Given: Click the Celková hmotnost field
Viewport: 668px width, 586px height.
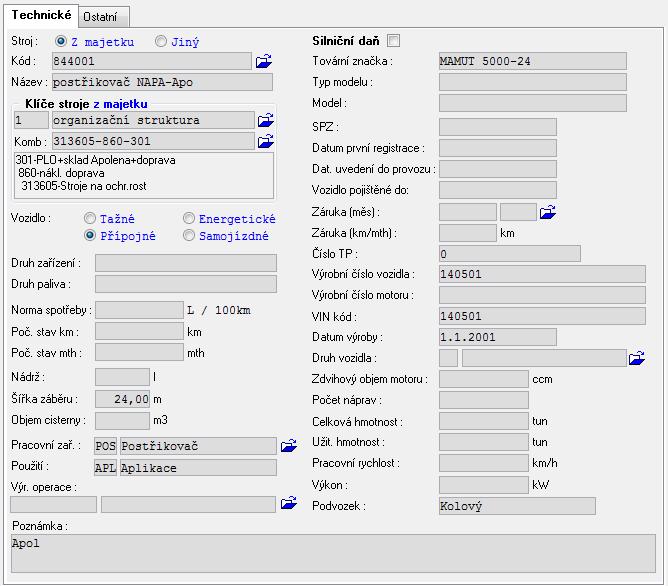Looking at the screenshot, I should point(484,421).
